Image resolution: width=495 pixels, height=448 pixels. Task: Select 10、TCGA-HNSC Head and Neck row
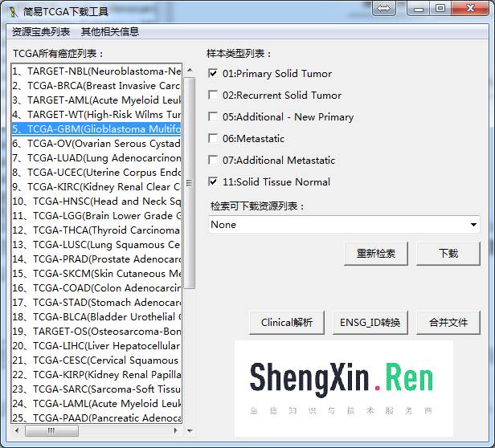coord(96,202)
